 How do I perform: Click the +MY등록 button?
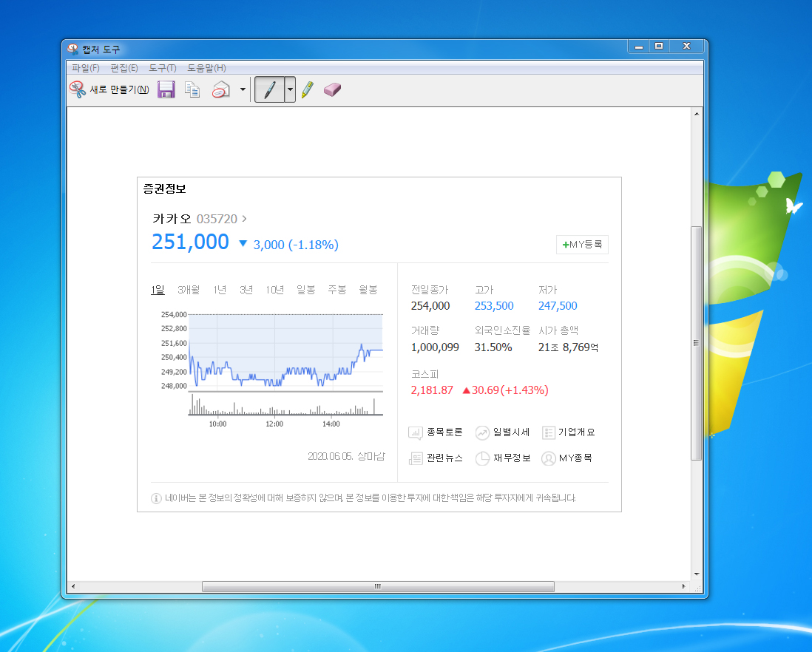pyautogui.click(x=582, y=244)
